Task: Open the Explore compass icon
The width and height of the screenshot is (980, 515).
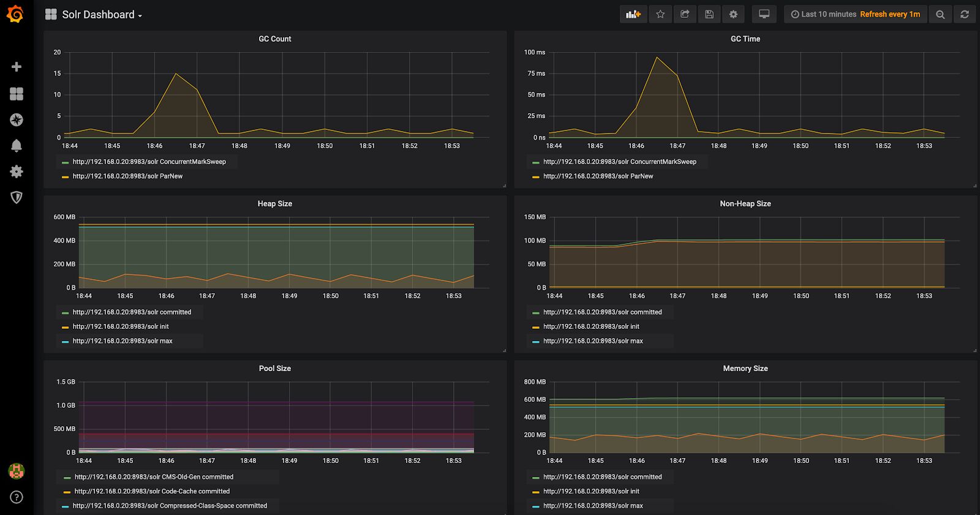Action: 17,120
